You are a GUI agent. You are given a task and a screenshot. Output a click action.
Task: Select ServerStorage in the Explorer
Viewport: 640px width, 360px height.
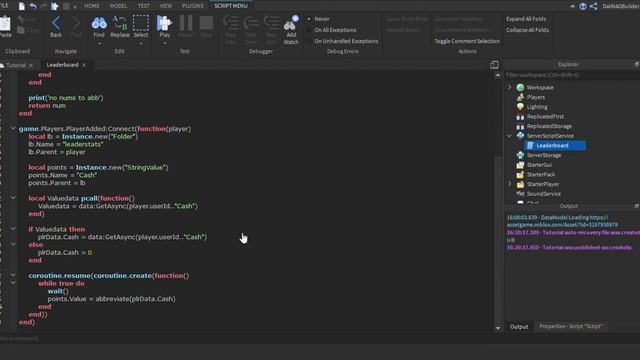coord(544,155)
